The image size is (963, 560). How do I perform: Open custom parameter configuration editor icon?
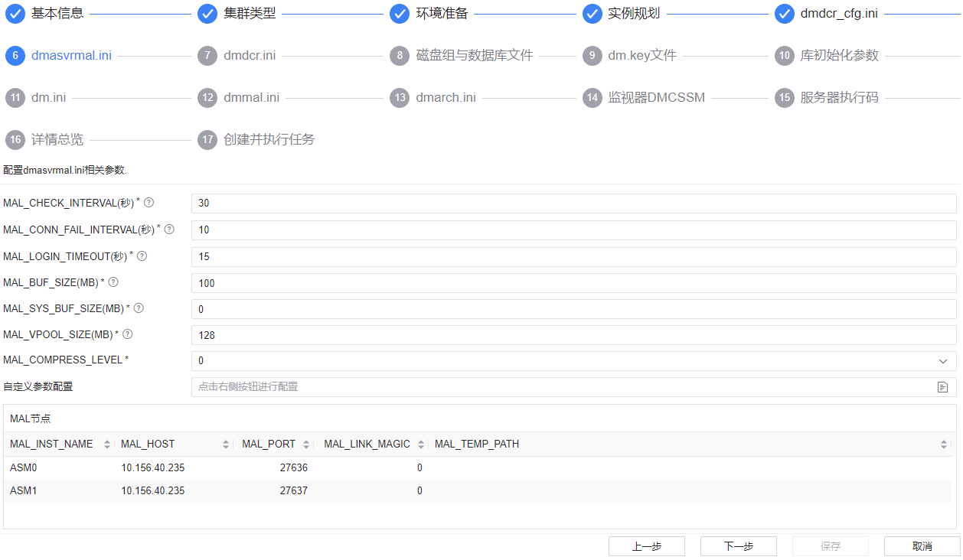click(942, 387)
